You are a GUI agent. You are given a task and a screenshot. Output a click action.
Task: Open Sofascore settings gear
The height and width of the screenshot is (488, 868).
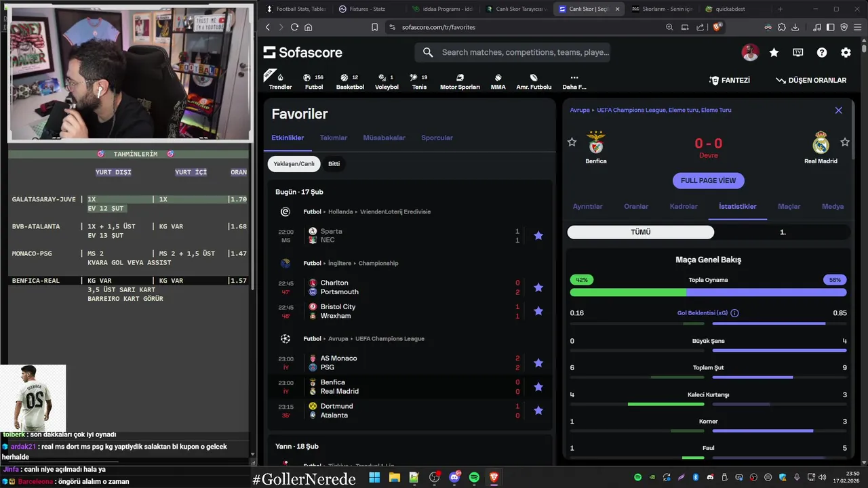pos(846,52)
